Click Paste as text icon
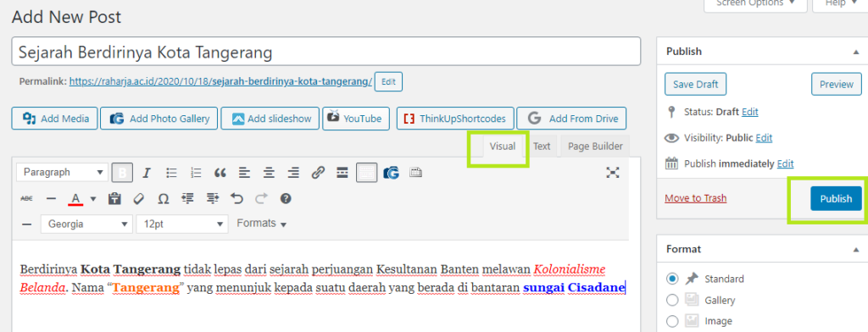The height and width of the screenshot is (332, 868). [x=114, y=198]
